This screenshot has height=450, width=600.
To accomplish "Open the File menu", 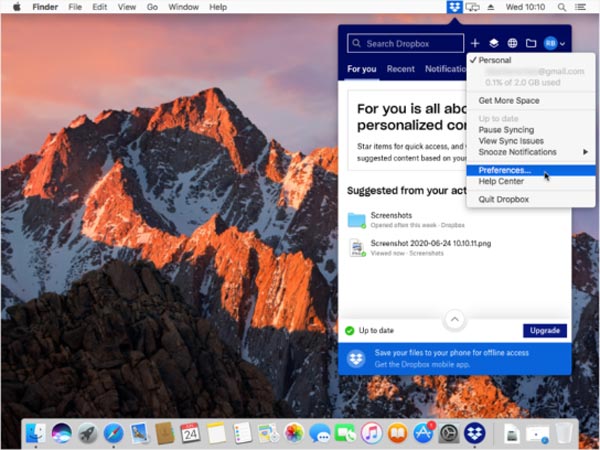I will tap(75, 7).
